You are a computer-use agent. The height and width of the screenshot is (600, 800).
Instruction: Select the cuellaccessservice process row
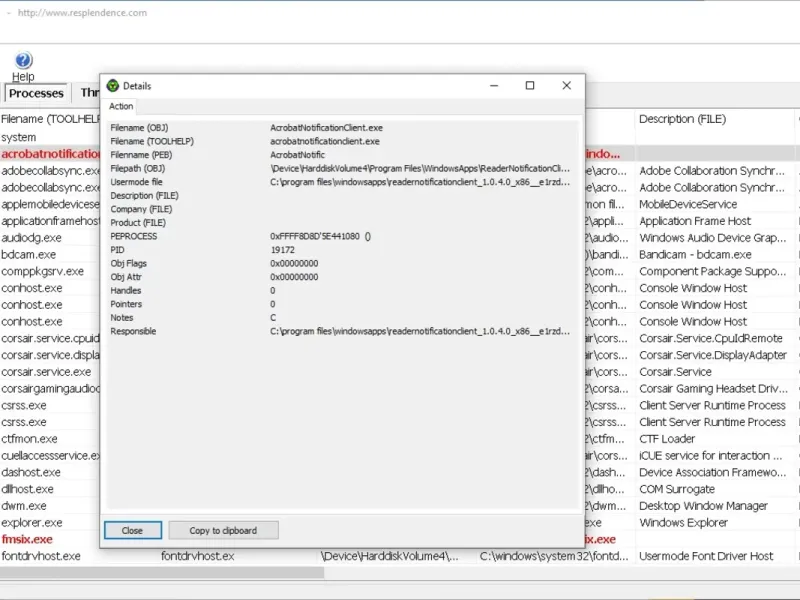(50, 456)
